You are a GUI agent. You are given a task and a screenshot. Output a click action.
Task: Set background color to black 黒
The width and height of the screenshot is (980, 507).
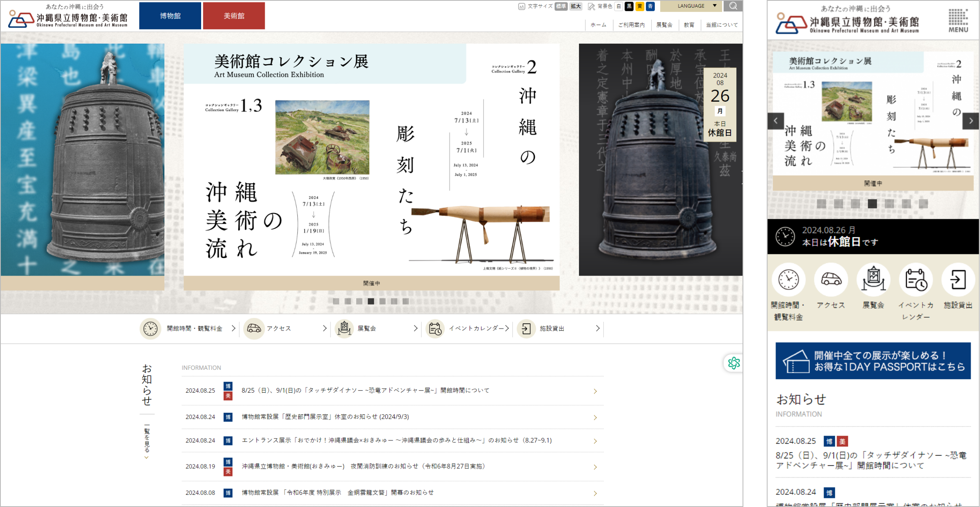[x=629, y=6]
